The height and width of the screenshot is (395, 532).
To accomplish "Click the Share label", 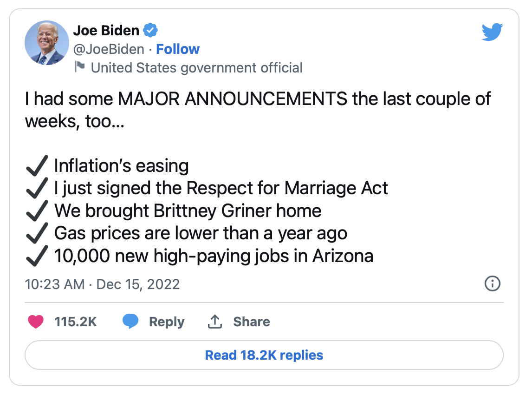I will pos(252,322).
